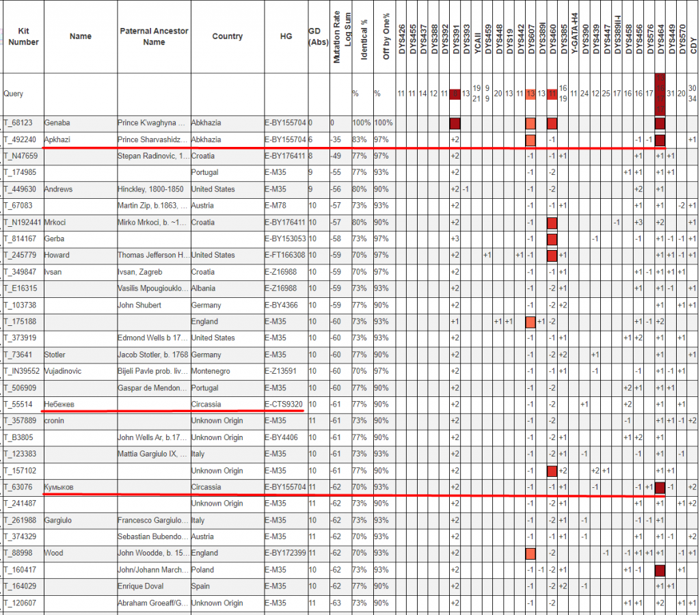700x615 pixels.
Task: Click the "Небежев" name cell
Action: tap(59, 405)
